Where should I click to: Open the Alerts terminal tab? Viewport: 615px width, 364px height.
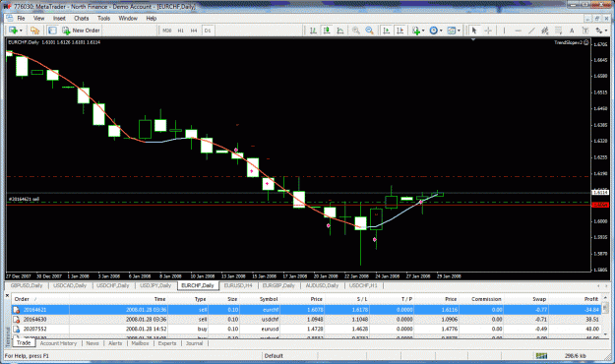[115, 343]
